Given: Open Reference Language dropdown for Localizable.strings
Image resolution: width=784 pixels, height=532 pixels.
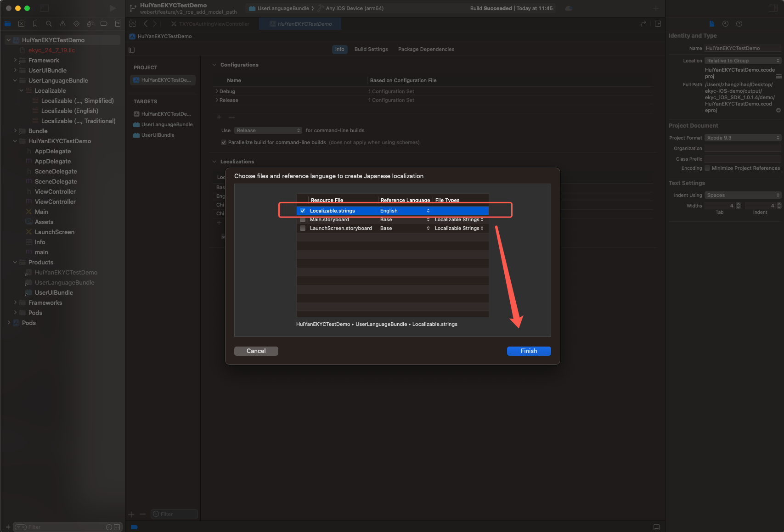Looking at the screenshot, I should pyautogui.click(x=405, y=211).
